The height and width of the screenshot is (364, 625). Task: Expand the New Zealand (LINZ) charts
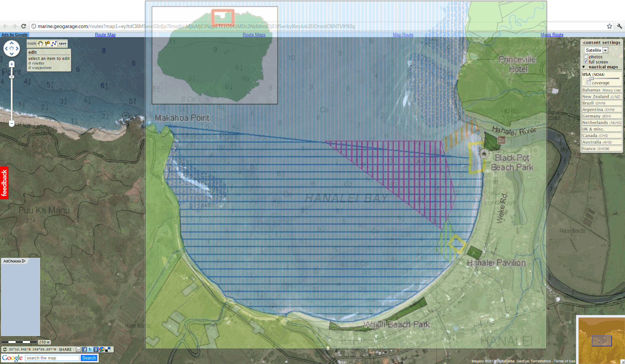click(x=602, y=97)
